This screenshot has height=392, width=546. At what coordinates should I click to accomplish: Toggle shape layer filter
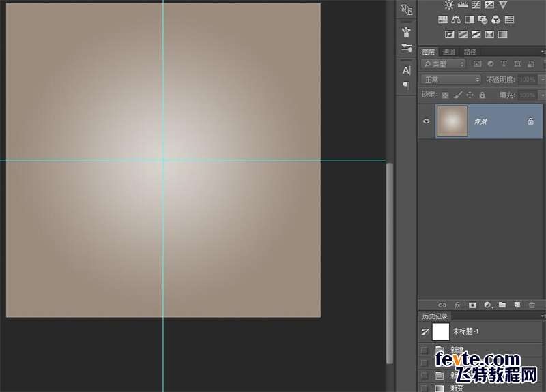coord(517,63)
